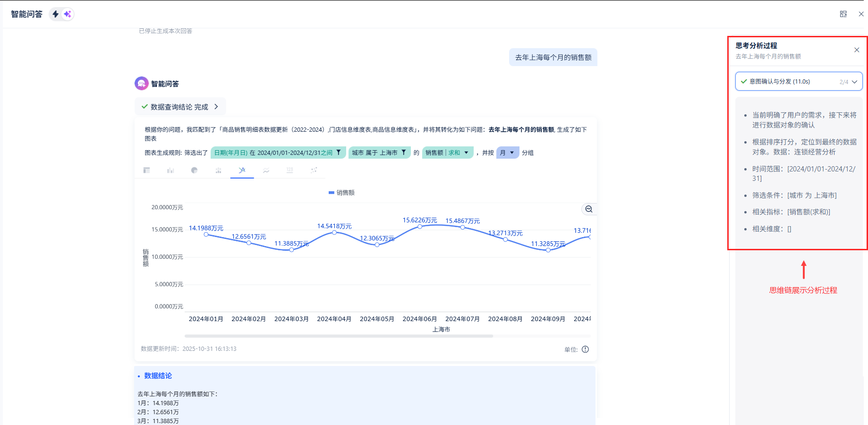The image size is (868, 425).
Task: Switch to the table view chart type
Action: (x=147, y=170)
